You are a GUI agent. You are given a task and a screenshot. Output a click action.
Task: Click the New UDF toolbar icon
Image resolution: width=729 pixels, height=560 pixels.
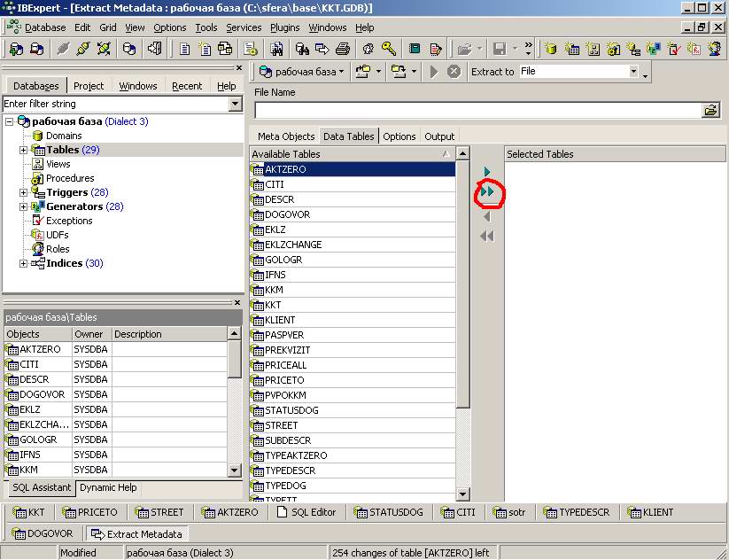pyautogui.click(x=694, y=49)
